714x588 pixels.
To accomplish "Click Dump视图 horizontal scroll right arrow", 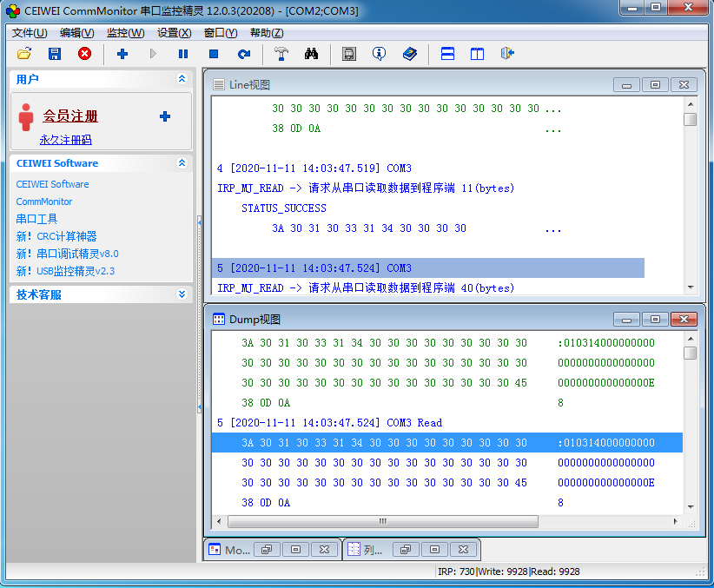I will pos(675,521).
